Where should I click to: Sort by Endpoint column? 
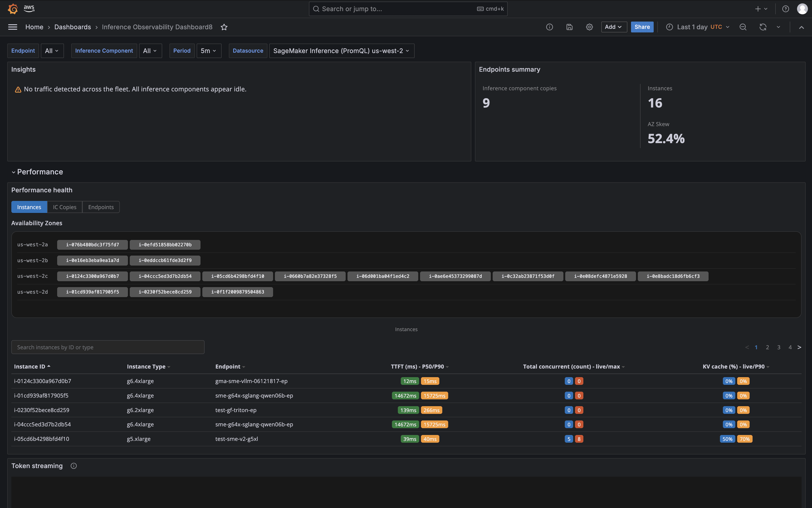(230, 366)
